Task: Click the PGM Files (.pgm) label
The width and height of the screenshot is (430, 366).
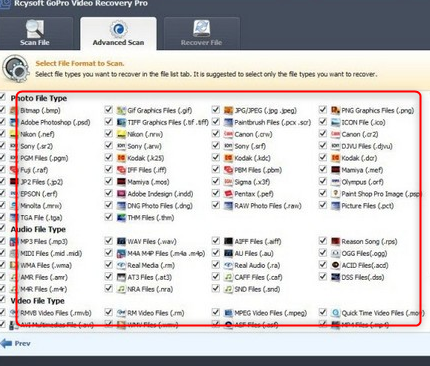Action: pos(44,158)
